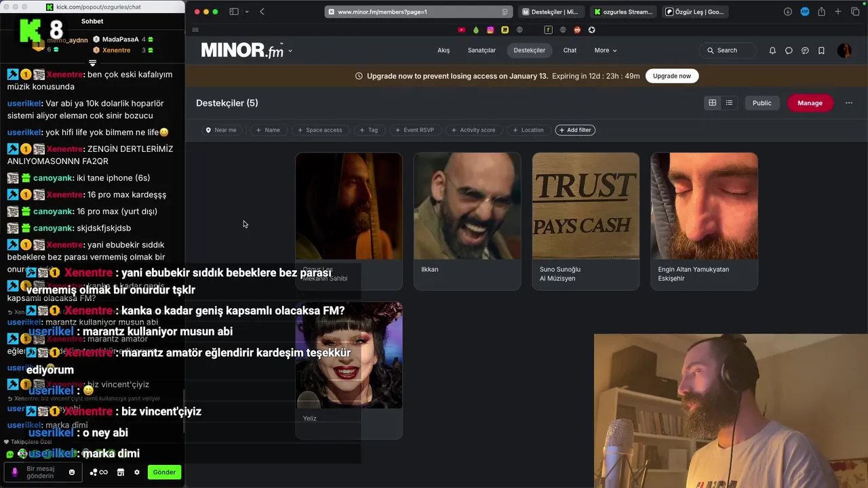
Task: Go to Akış navigation item
Action: point(443,50)
